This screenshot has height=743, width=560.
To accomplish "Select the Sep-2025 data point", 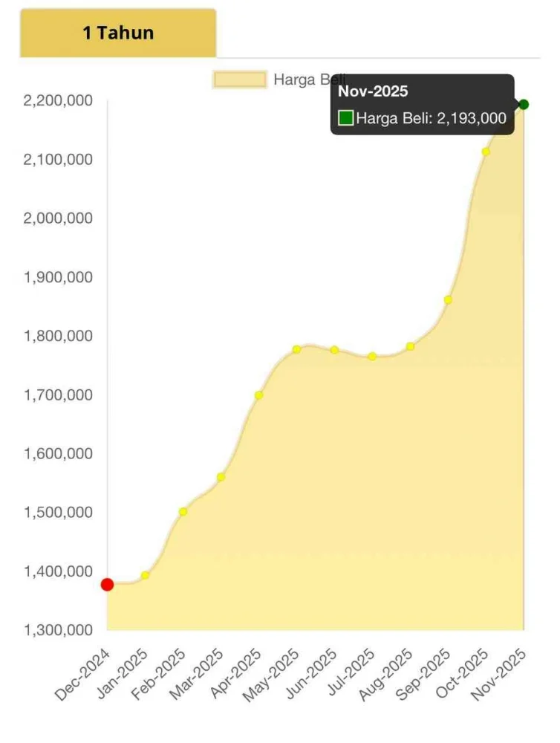I will tap(448, 299).
